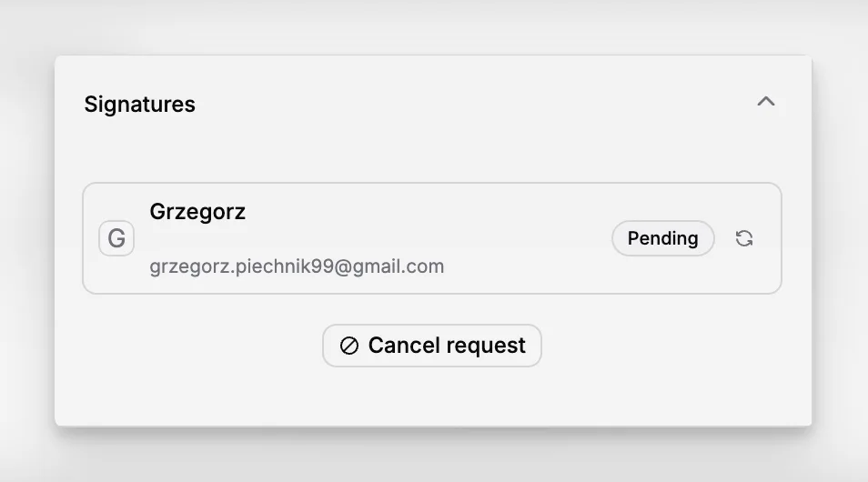
Task: Click the Pending status badge
Action: (x=662, y=238)
